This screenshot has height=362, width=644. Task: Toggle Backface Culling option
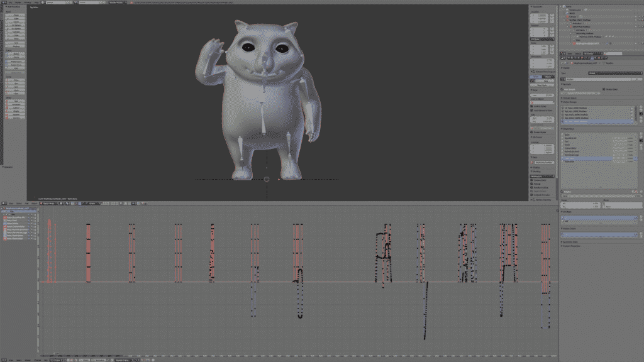(x=531, y=187)
